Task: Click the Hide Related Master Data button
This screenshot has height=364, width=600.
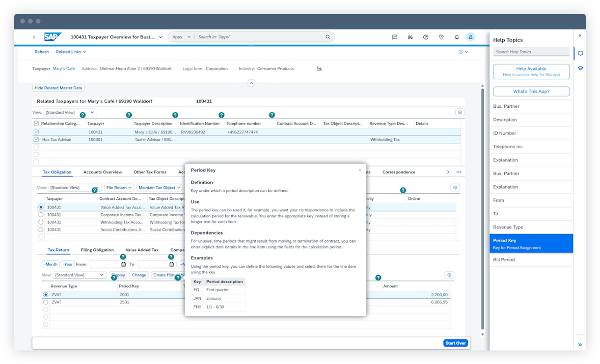Action: coord(58,88)
